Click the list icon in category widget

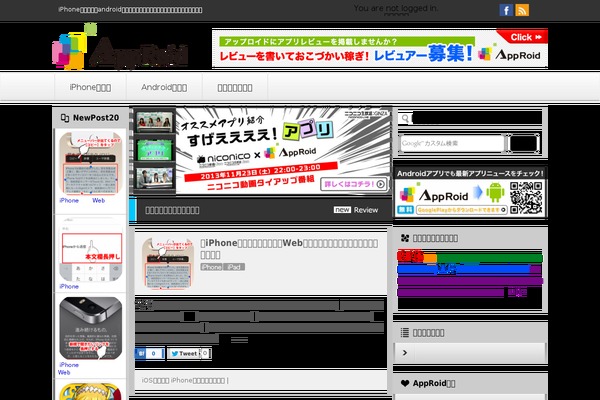(x=404, y=332)
